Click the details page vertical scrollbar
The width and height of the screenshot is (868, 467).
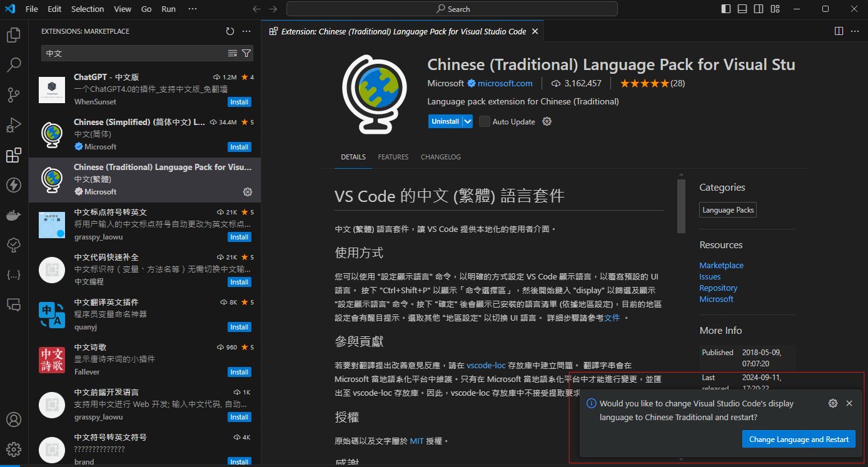coord(681,206)
